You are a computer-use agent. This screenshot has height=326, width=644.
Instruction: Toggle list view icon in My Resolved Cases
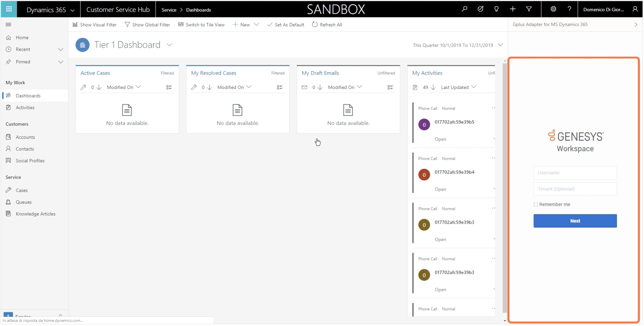(280, 87)
